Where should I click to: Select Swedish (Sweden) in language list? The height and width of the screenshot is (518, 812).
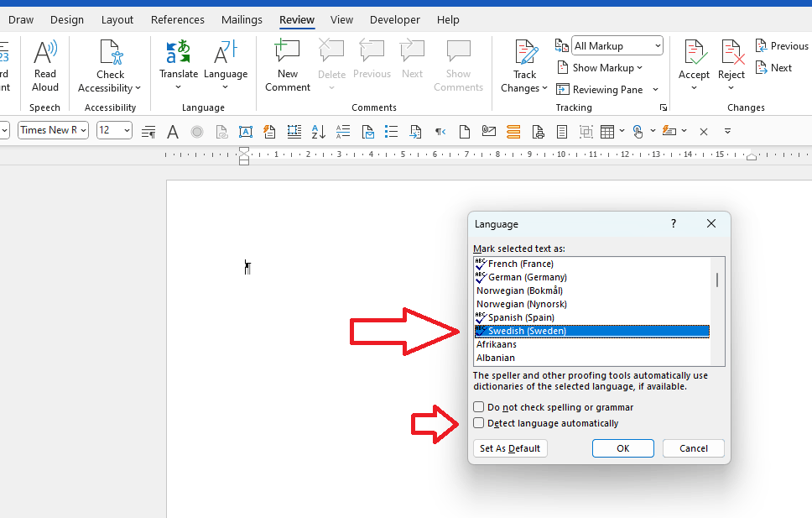592,332
